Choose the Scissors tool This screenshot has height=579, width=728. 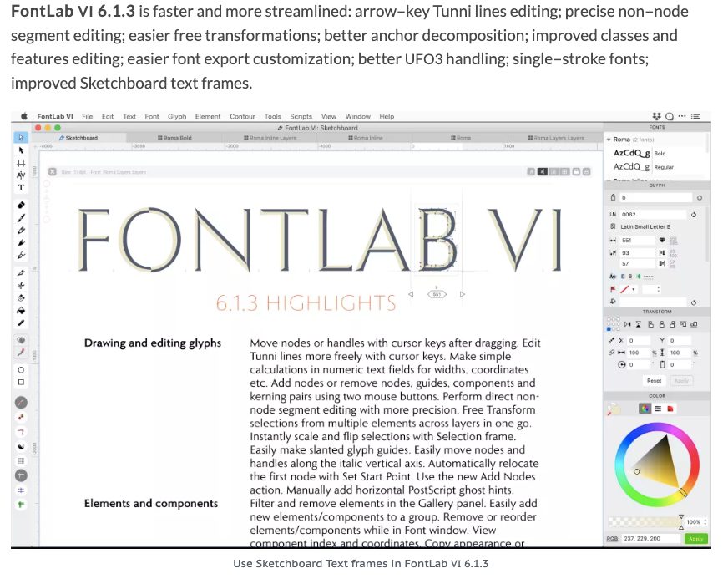[21, 285]
